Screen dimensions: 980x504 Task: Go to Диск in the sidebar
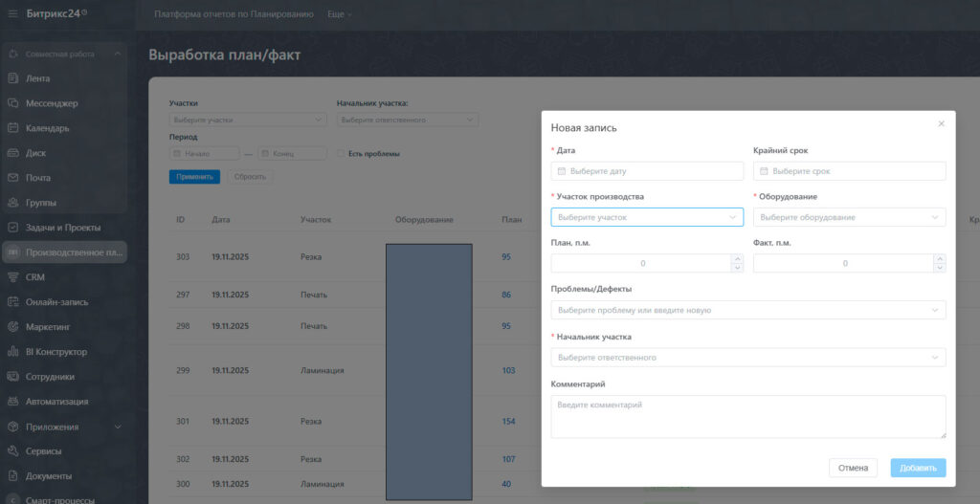pos(36,153)
